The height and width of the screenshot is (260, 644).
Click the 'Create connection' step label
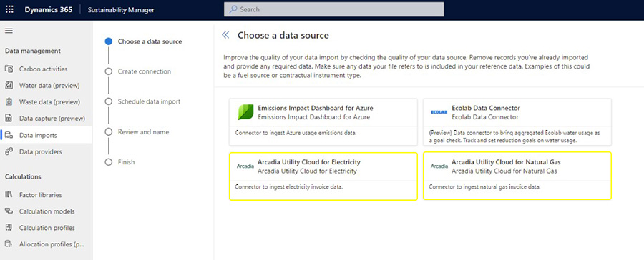coord(144,71)
